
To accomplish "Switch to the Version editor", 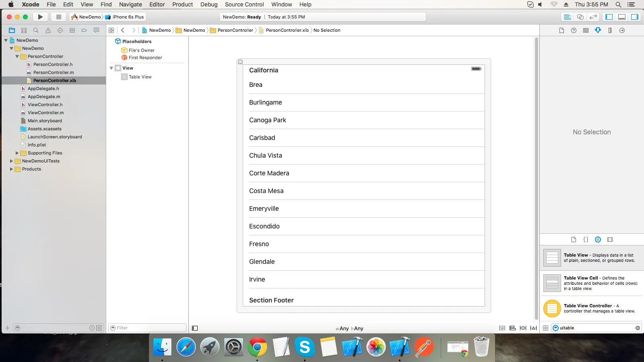I will click(x=593, y=17).
